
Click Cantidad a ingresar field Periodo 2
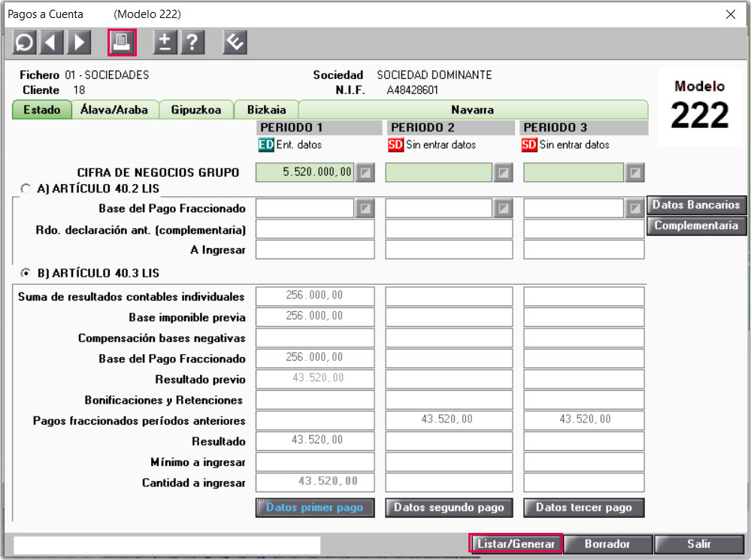449,483
